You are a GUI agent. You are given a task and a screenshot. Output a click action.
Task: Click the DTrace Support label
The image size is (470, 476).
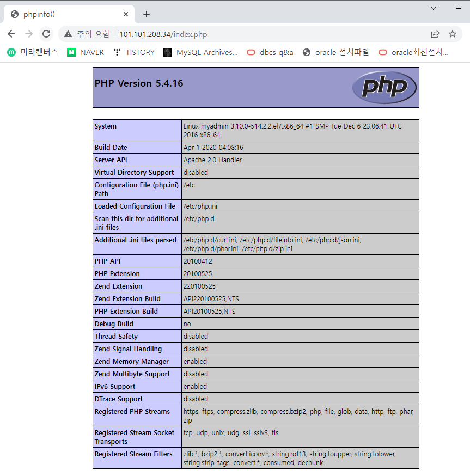click(x=118, y=399)
